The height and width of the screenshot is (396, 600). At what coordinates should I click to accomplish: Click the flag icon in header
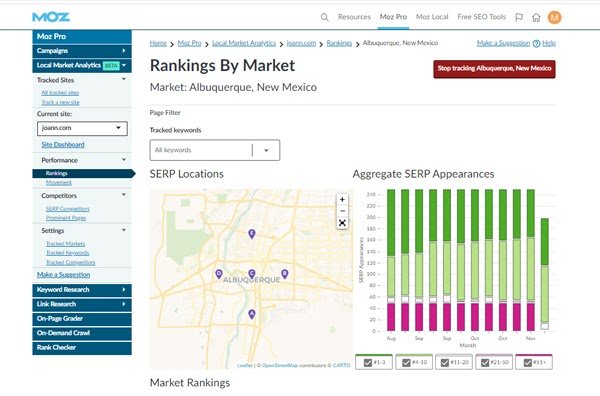[519, 17]
